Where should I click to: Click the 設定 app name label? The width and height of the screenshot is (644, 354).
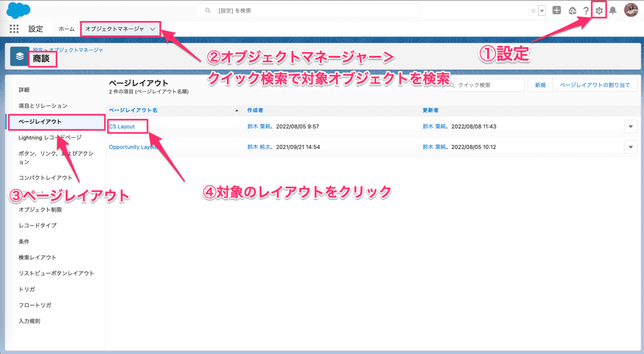pyautogui.click(x=35, y=29)
